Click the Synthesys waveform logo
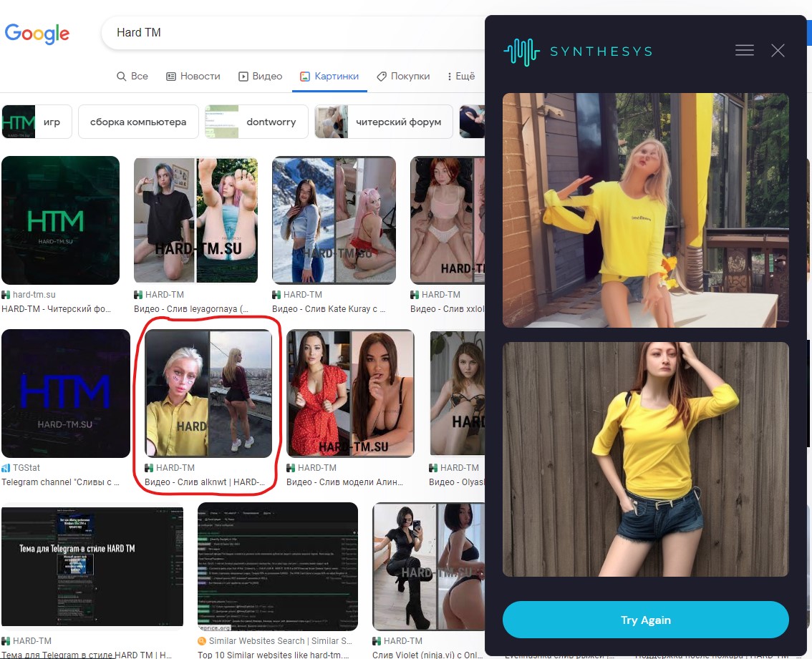This screenshot has width=812, height=659. (521, 52)
